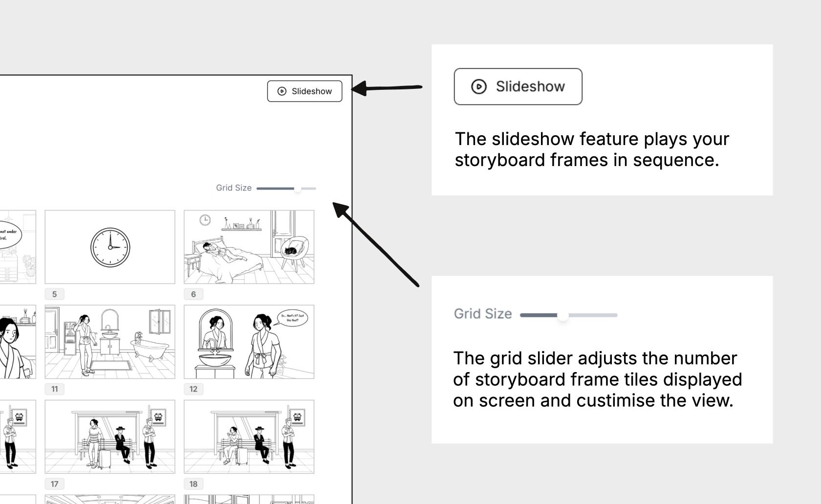Click the frame number label 17
This screenshot has height=504, width=821.
pyautogui.click(x=54, y=484)
